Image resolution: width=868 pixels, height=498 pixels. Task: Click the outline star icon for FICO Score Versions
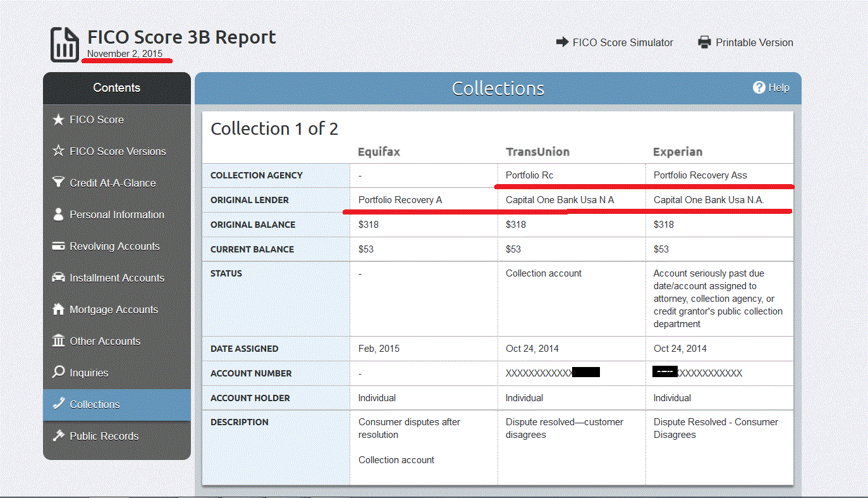pos(58,151)
